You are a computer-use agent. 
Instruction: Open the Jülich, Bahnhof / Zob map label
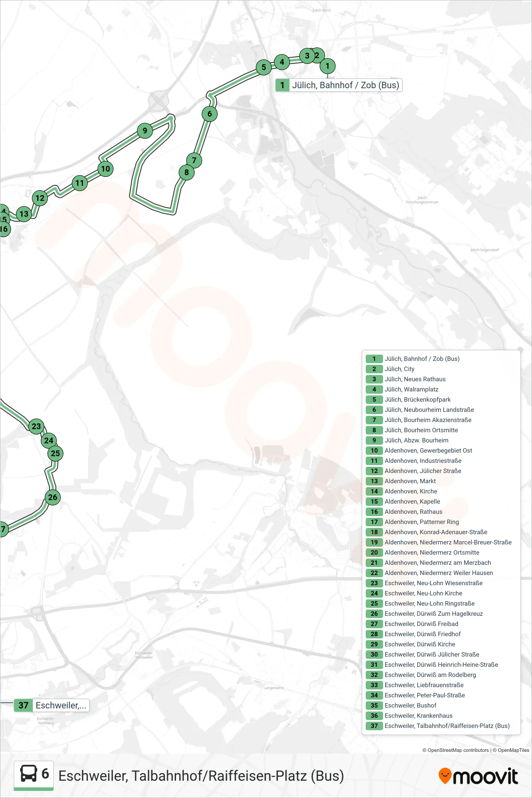tap(339, 85)
